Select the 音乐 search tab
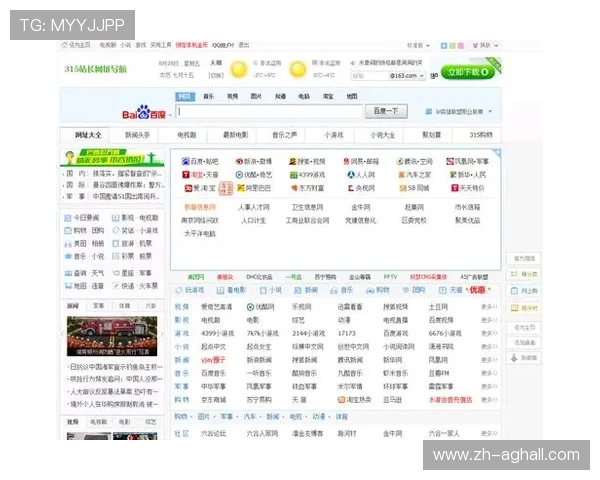The image size is (600, 480). [209, 96]
